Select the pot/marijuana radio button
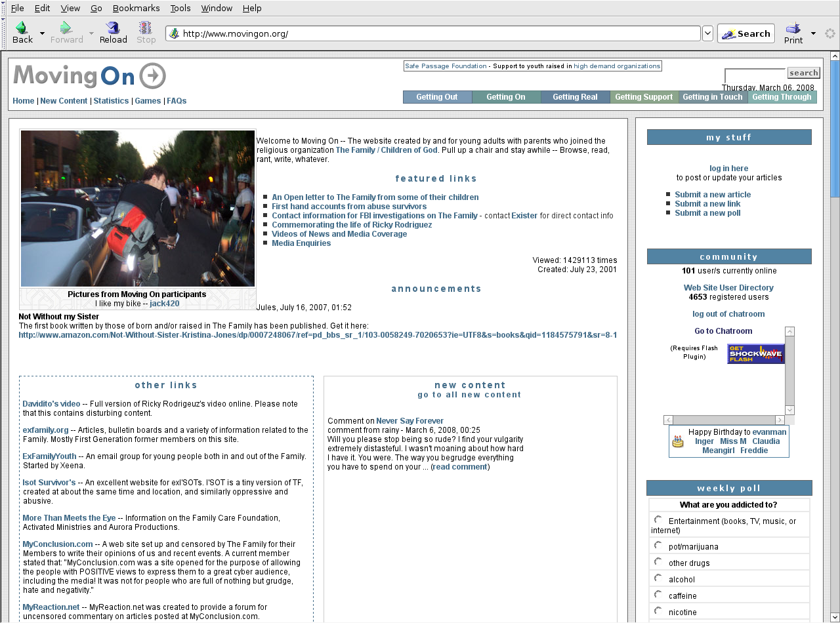The width and height of the screenshot is (840, 623). tap(658, 545)
